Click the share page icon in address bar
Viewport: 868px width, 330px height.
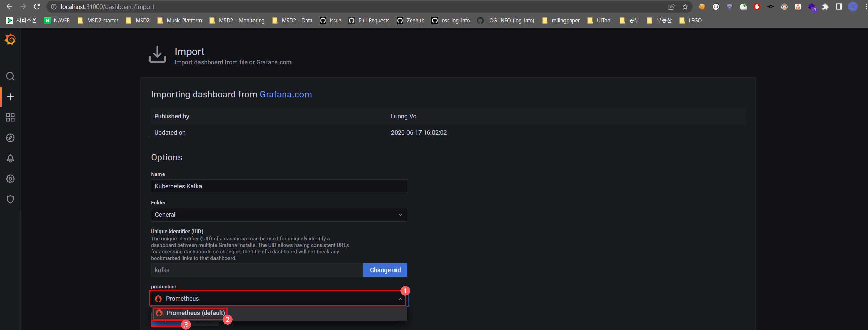point(671,6)
